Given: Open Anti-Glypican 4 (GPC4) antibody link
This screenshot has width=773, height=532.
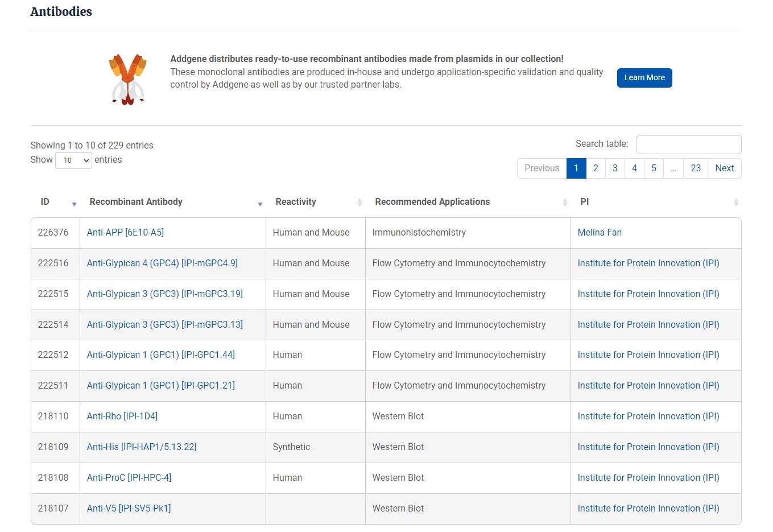Looking at the screenshot, I should point(162,263).
